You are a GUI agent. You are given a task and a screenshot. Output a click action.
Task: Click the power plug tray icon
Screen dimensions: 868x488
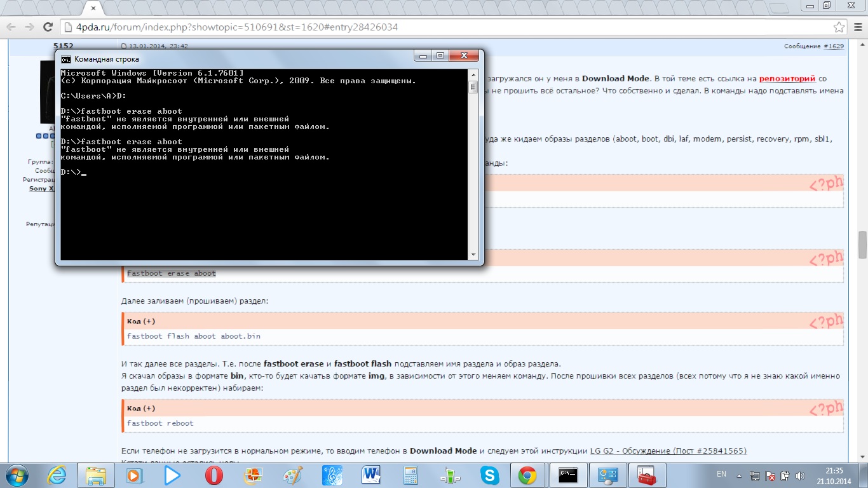click(785, 475)
